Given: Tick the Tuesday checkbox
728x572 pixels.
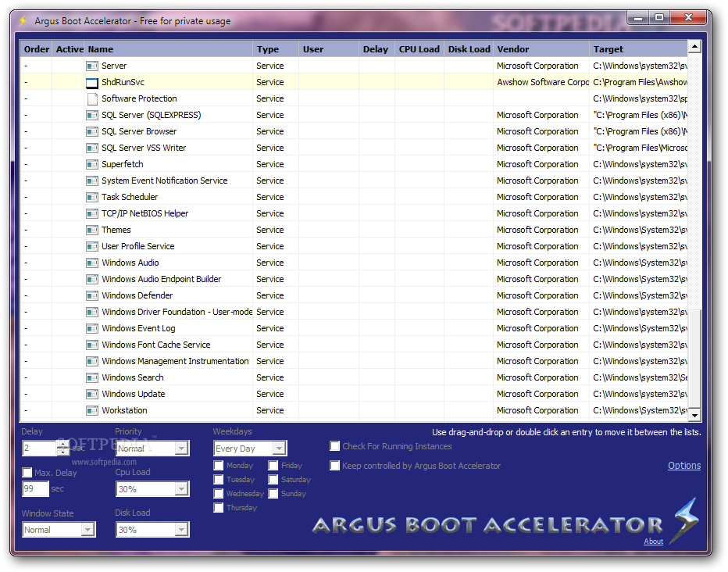Looking at the screenshot, I should coord(218,479).
